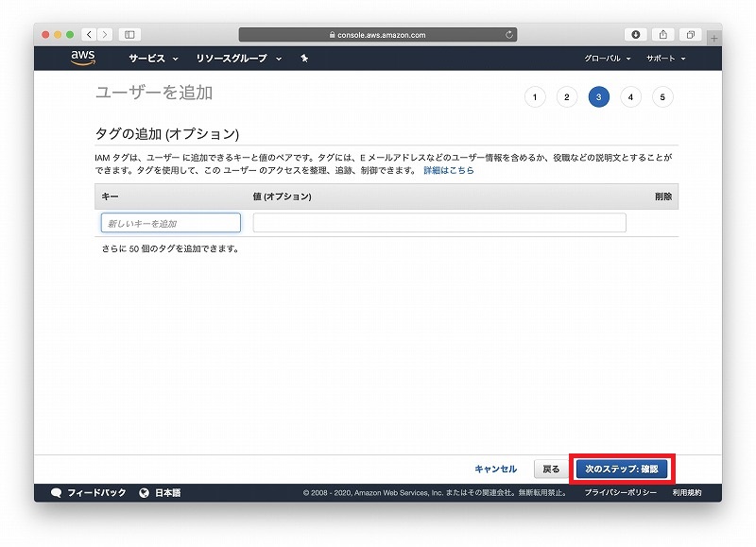Click the globe language icon
The height and width of the screenshot is (547, 756).
[144, 492]
